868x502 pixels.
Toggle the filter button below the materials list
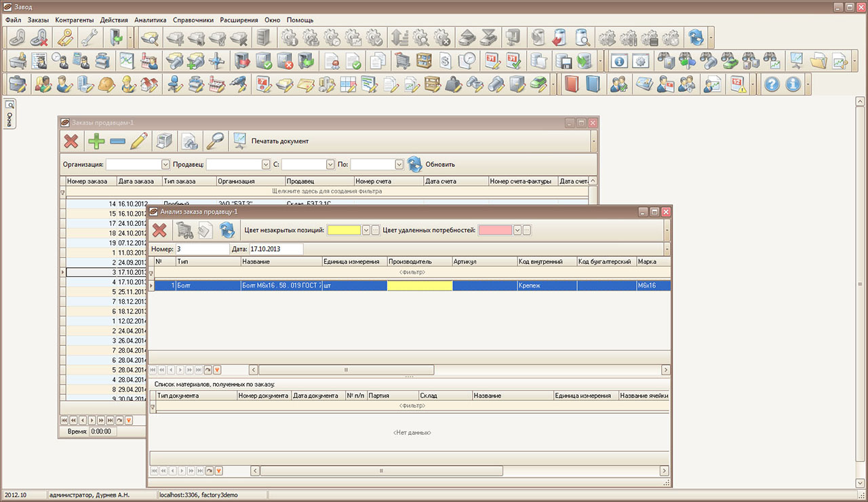click(x=218, y=471)
